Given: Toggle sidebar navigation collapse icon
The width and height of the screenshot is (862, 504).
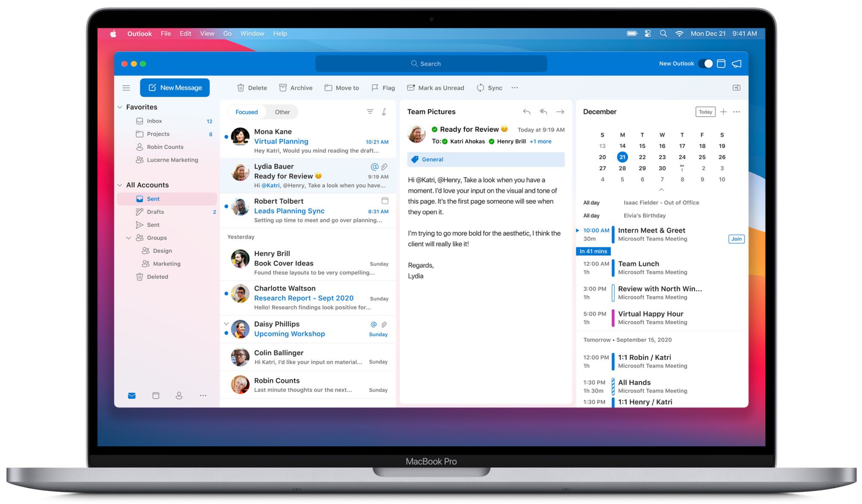Looking at the screenshot, I should 127,87.
